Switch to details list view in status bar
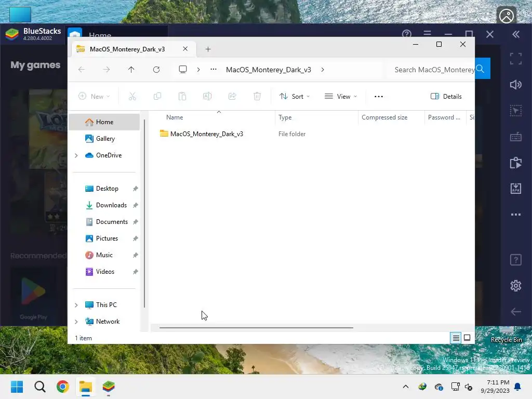The height and width of the screenshot is (399, 532). 456,338
